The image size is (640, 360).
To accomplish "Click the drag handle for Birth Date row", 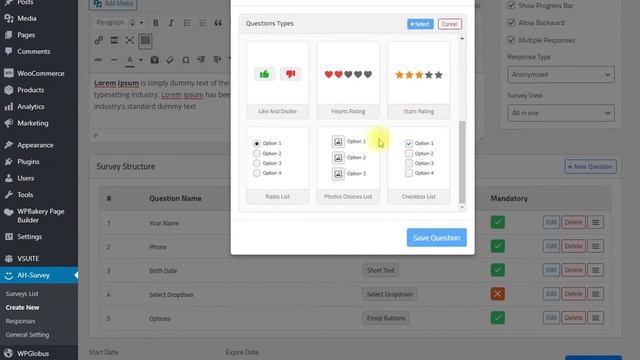I will (596, 270).
